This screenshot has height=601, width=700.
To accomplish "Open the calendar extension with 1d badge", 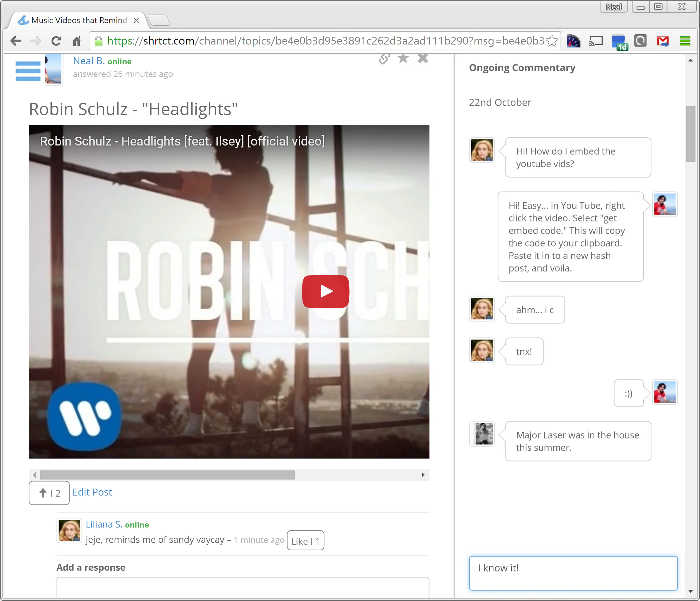I will [x=619, y=42].
